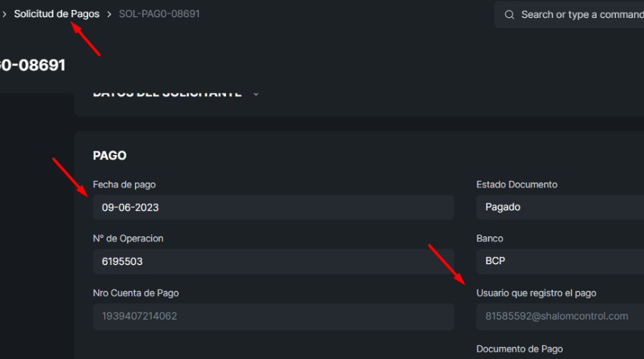Open the Fecha de pago date field
The width and height of the screenshot is (644, 359).
(274, 208)
